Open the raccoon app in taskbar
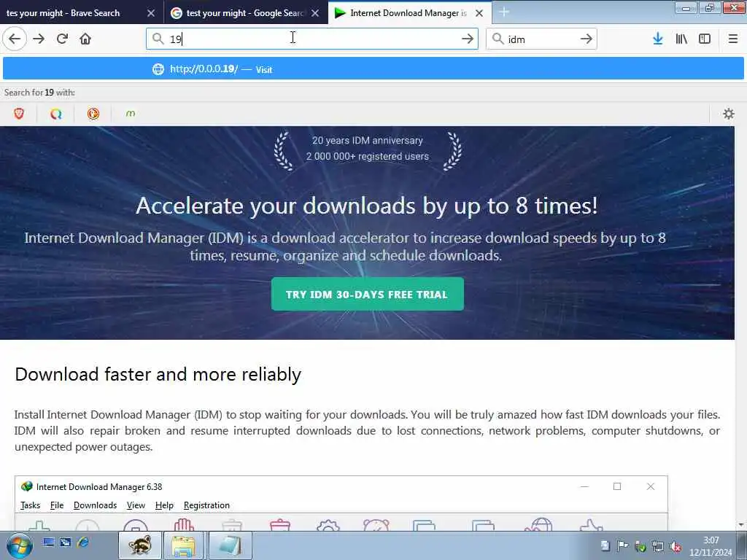Viewport: 747px width, 560px height. [140, 545]
